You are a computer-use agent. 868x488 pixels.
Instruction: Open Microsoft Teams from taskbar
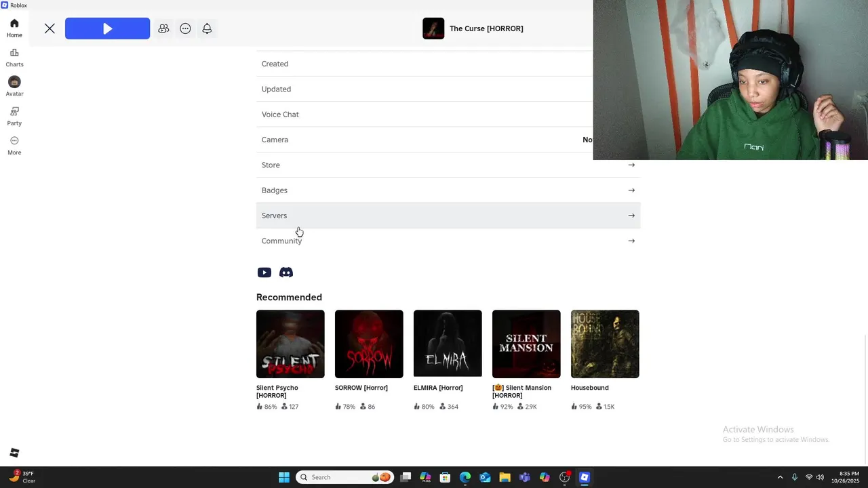[524, 477]
